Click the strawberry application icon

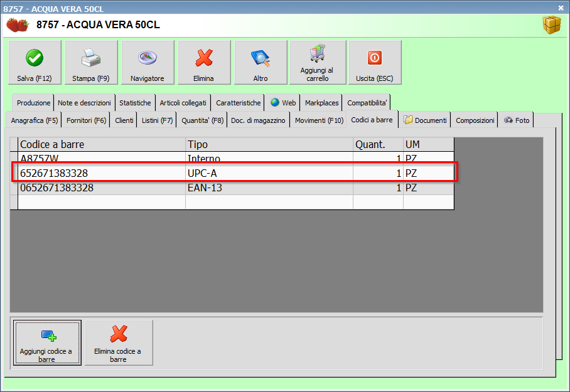tap(18, 24)
